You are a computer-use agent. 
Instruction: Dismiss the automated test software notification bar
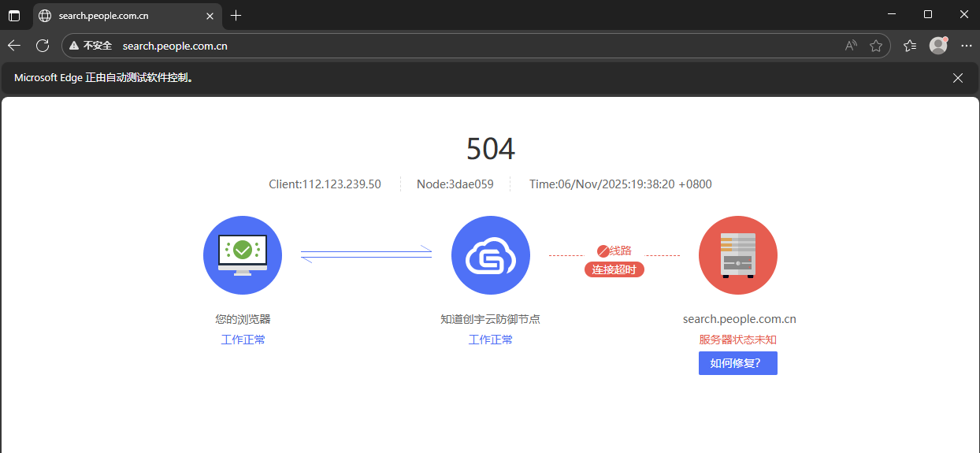coord(958,78)
